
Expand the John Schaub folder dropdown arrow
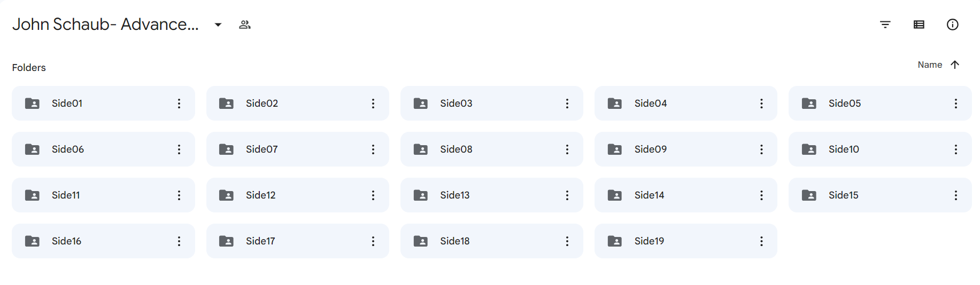(218, 25)
